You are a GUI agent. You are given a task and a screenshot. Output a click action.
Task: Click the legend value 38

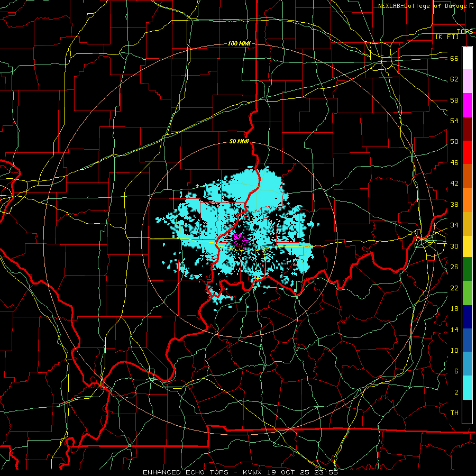[x=454, y=204]
